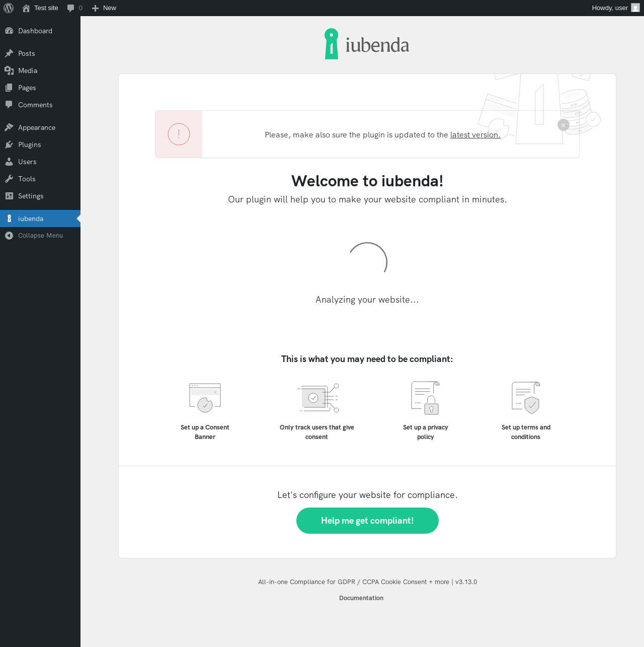The height and width of the screenshot is (647, 644).
Task: Click the Settings sliders icon
Action: (x=9, y=196)
